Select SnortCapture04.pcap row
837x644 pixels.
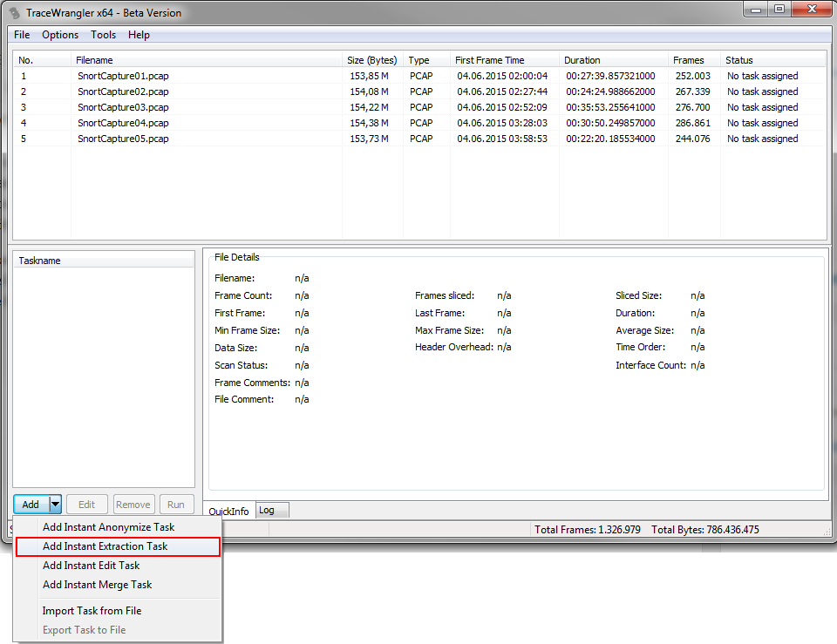[419, 123]
